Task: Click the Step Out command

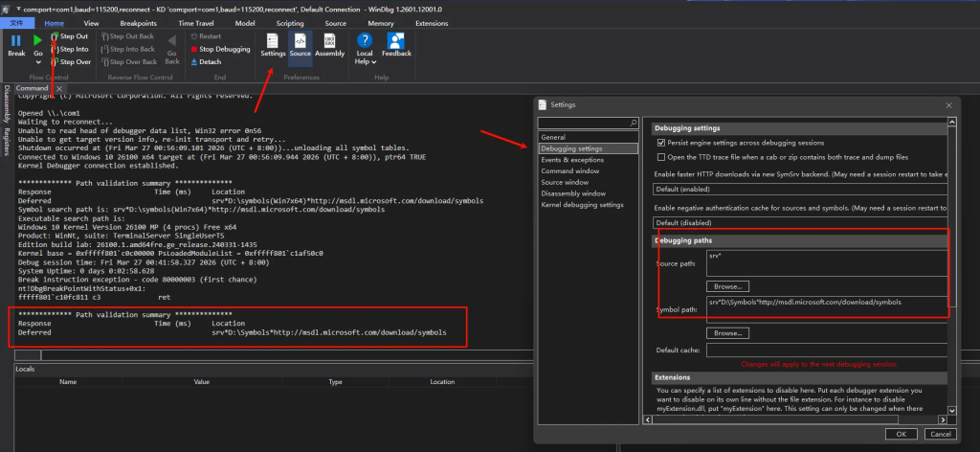Action: pyautogui.click(x=69, y=36)
